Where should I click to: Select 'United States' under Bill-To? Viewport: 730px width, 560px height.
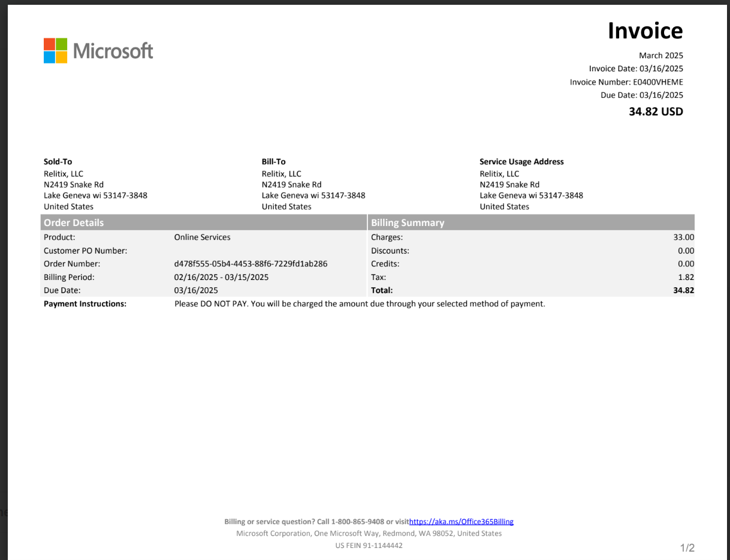[286, 207]
